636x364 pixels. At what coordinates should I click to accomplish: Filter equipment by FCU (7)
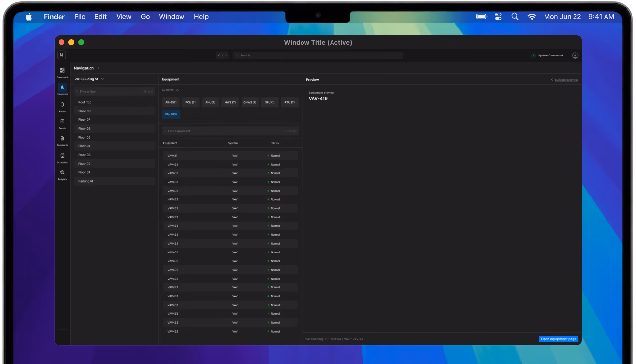(190, 102)
